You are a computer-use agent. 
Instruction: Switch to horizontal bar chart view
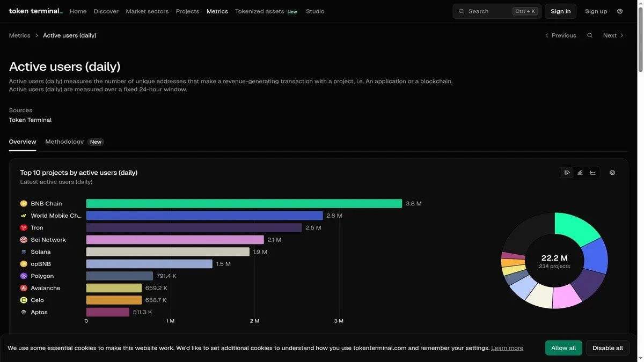[x=567, y=173]
